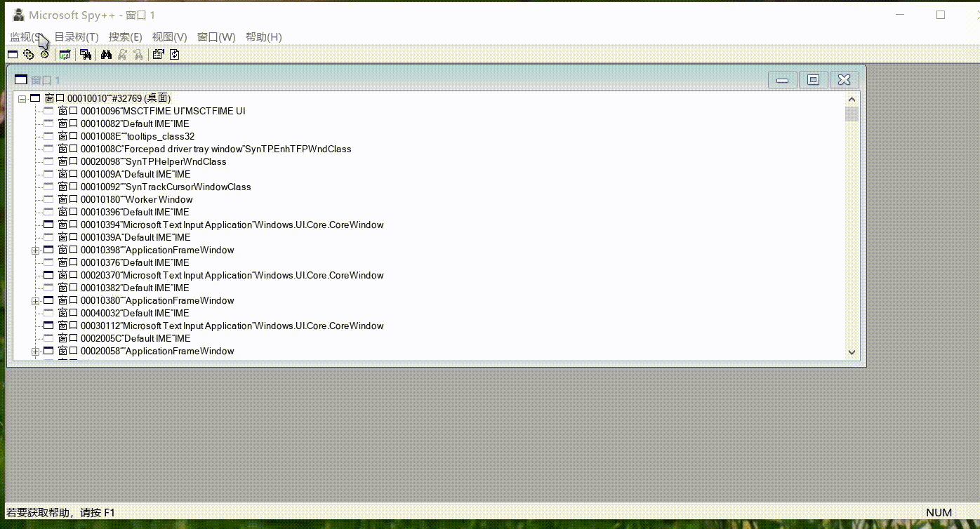Screen dimensions: 980x529
Task: Select window 00010376 Default IME row
Action: [124, 262]
